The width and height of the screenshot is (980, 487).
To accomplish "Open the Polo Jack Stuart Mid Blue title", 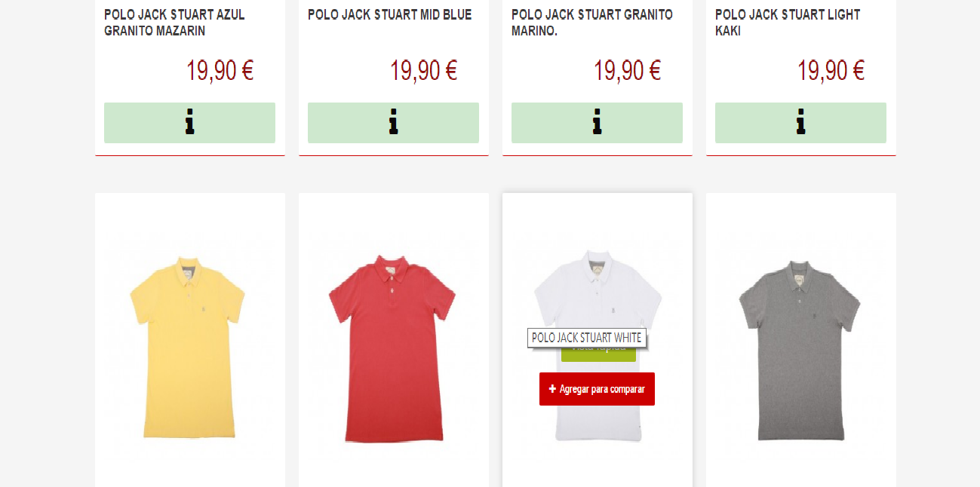I will (x=389, y=14).
